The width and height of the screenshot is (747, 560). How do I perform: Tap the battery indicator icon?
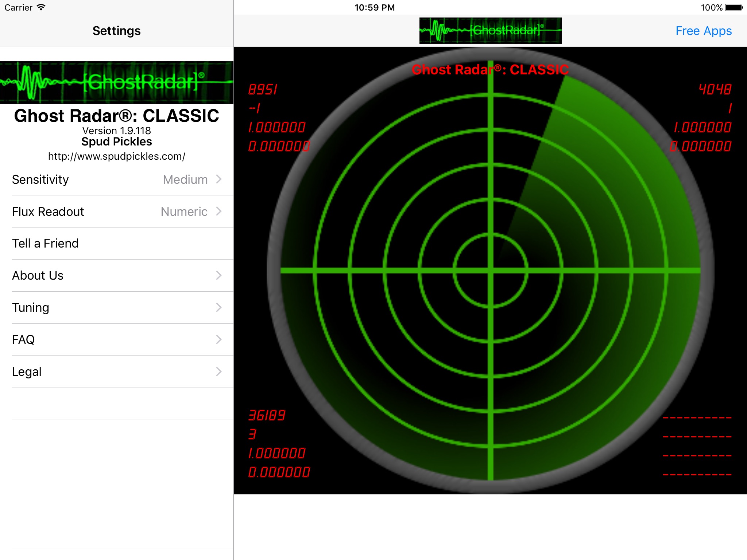[734, 7]
